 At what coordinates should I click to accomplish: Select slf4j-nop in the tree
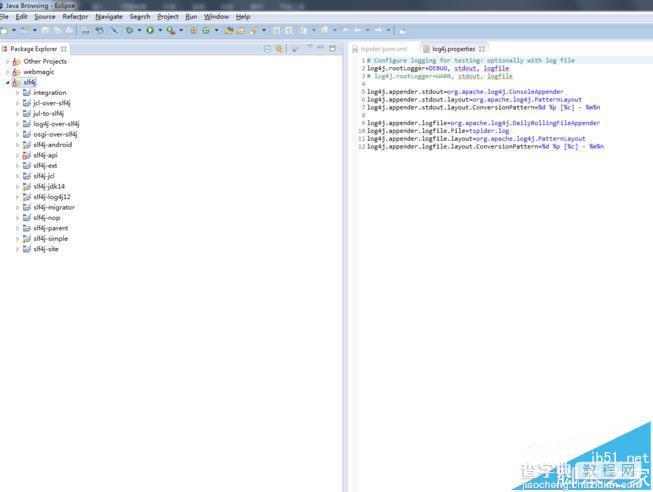[47, 218]
